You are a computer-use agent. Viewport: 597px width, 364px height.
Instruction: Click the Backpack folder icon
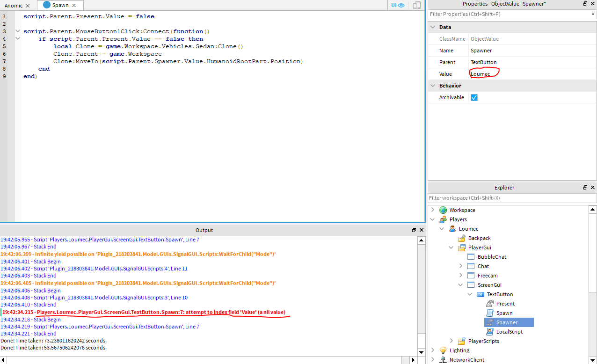click(x=461, y=238)
